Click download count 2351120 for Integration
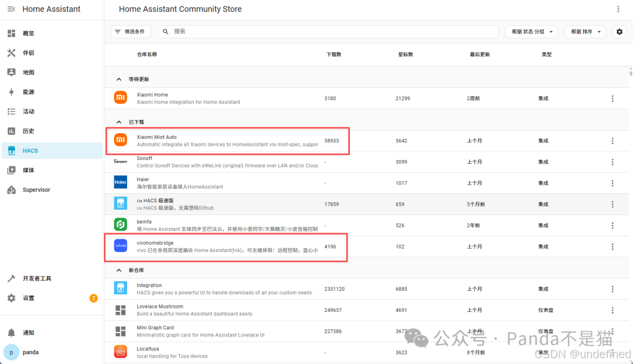The height and width of the screenshot is (364, 633). pos(334,289)
